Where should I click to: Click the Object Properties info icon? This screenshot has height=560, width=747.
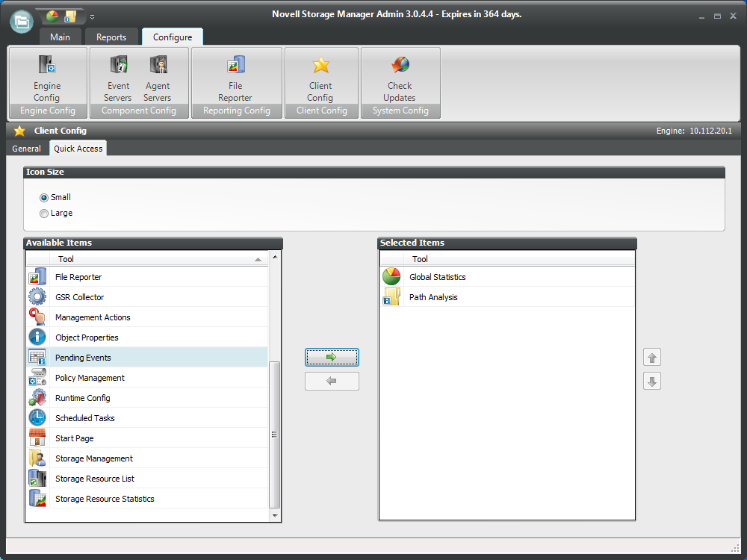click(x=37, y=337)
